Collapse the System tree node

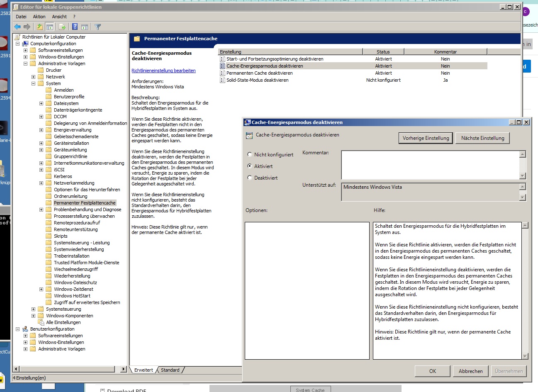pyautogui.click(x=33, y=83)
